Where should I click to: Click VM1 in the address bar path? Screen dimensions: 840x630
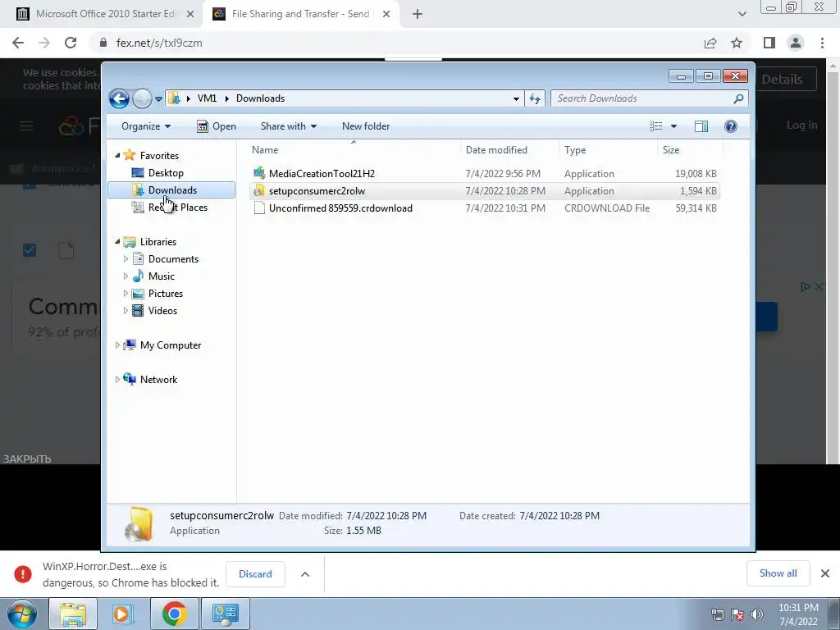point(208,98)
